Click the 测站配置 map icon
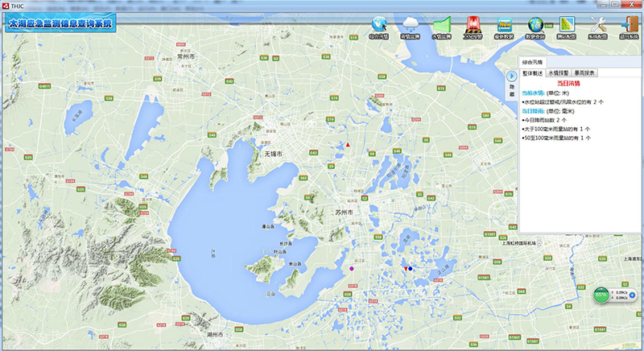 568,26
